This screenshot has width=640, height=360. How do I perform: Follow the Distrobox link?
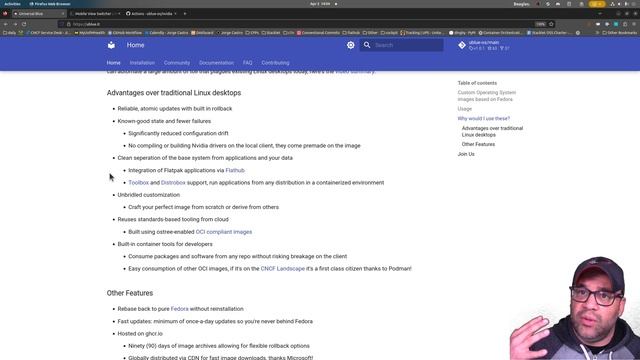pos(173,182)
